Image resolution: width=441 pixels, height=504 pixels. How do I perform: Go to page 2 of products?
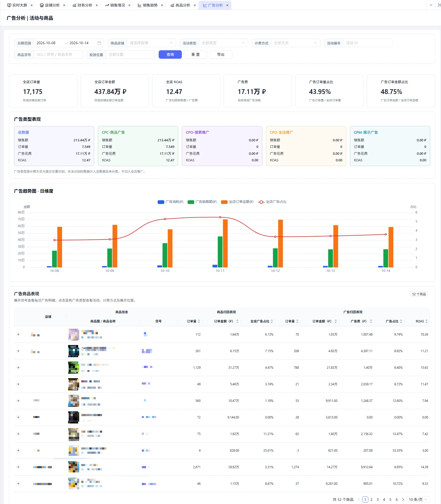click(x=372, y=500)
